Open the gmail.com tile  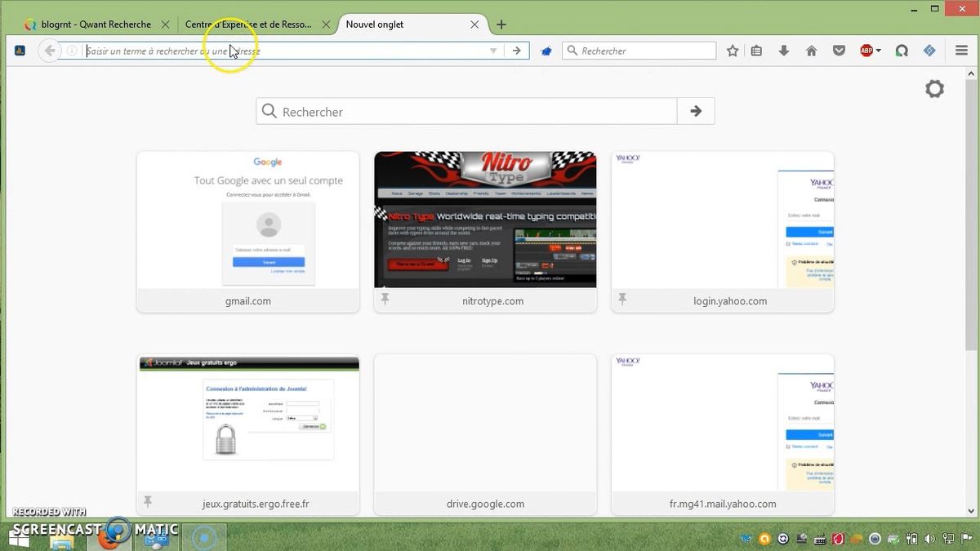pyautogui.click(x=248, y=232)
